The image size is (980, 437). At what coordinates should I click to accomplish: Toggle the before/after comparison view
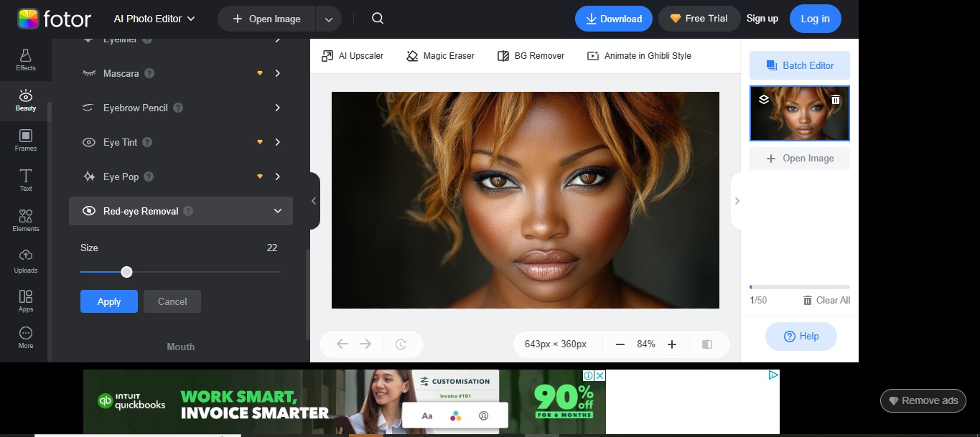(x=706, y=344)
